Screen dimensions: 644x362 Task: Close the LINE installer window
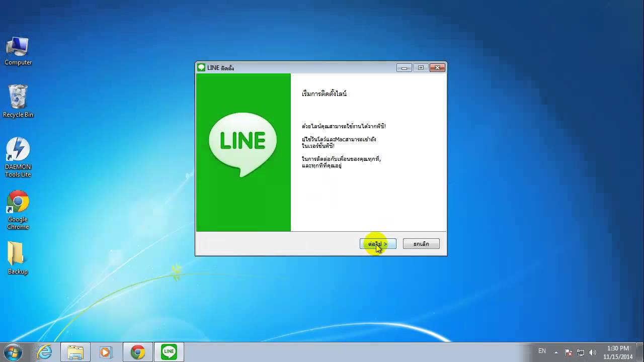point(437,68)
